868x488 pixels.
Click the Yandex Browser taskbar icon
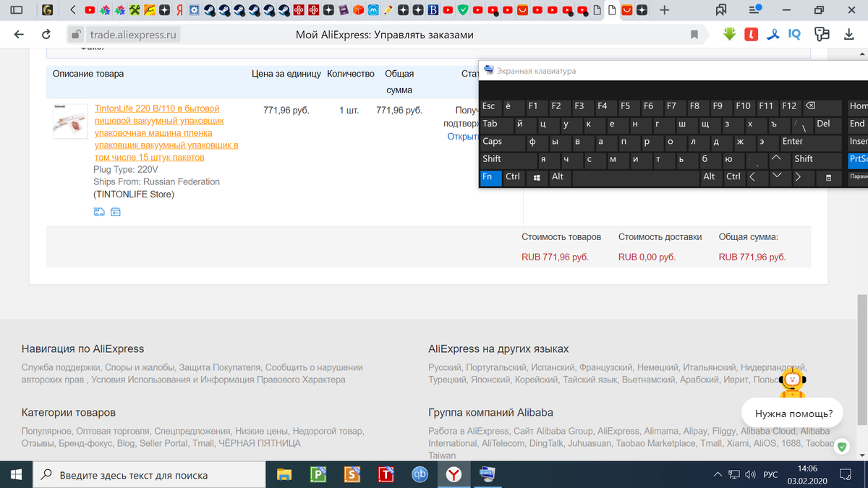click(x=454, y=474)
